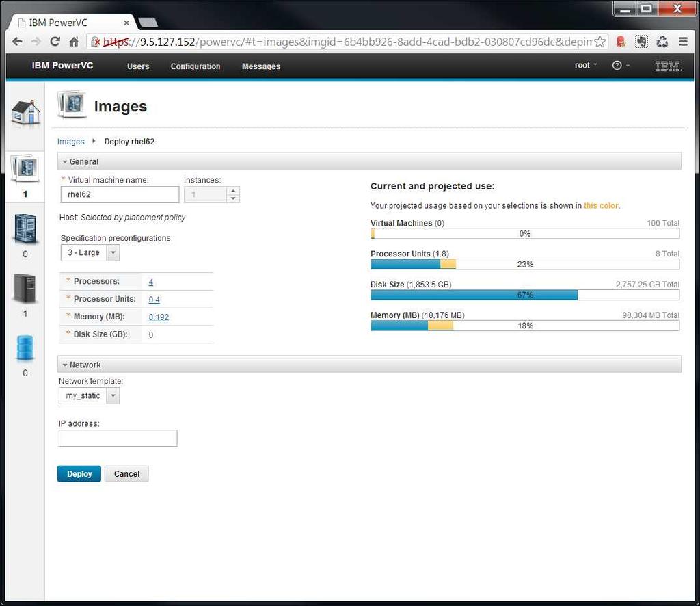Click the Images breadcrumb link
Viewport: 700px width, 606px height.
coord(70,142)
